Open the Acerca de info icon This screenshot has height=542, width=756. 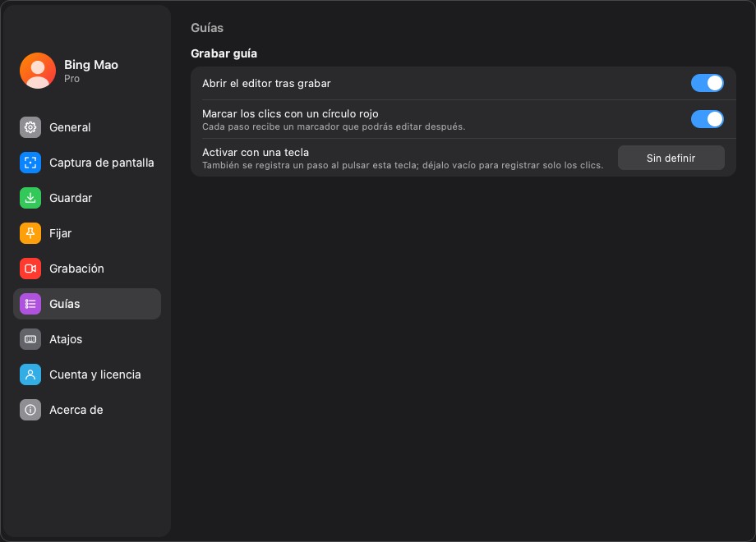pos(30,410)
